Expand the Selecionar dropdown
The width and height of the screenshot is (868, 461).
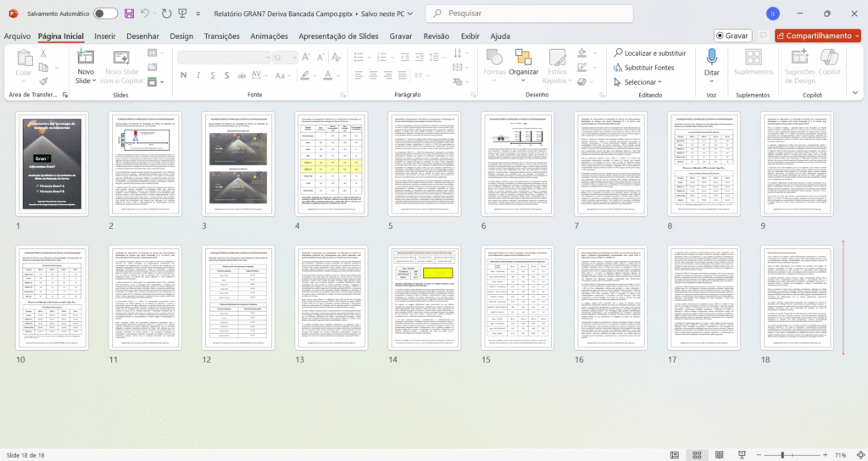640,82
